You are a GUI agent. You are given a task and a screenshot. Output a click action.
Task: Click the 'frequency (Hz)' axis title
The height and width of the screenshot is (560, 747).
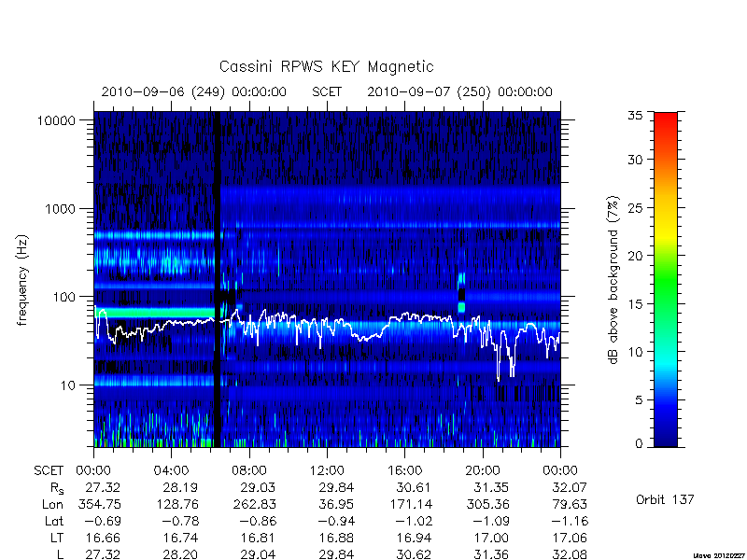tap(21, 281)
